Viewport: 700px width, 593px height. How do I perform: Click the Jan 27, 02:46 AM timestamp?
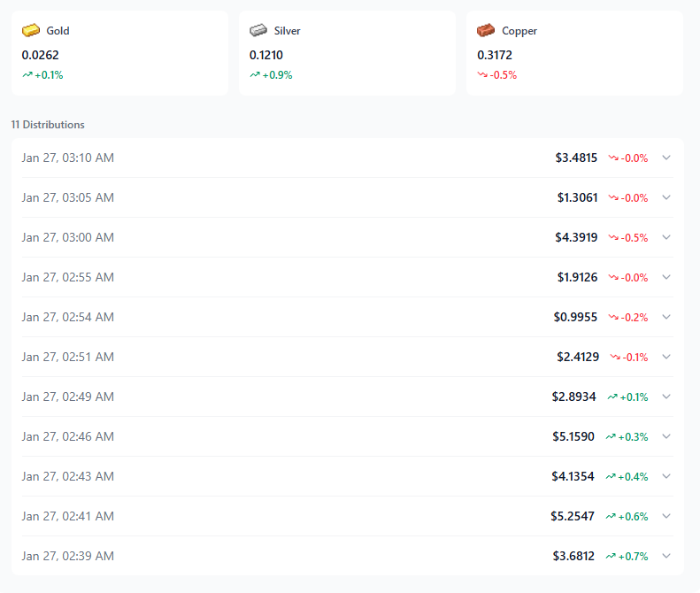68,436
